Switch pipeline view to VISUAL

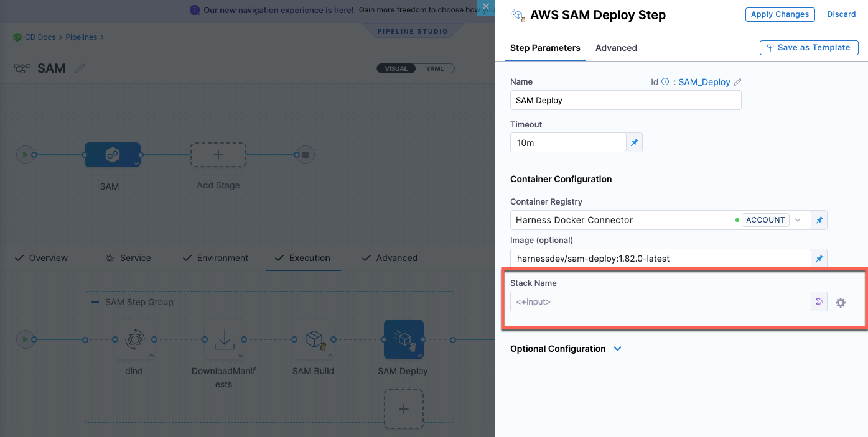click(396, 68)
